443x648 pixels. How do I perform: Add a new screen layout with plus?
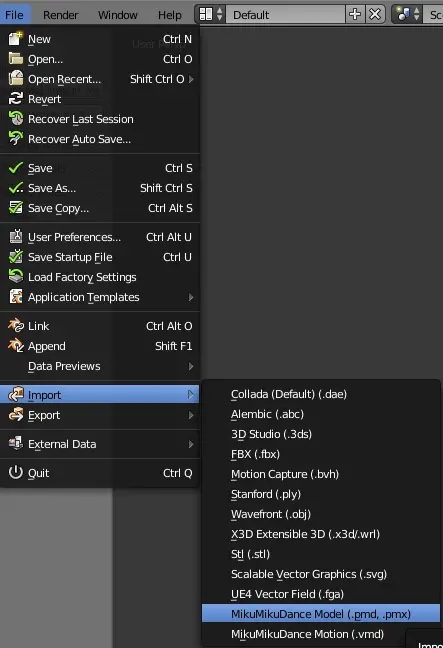click(355, 15)
